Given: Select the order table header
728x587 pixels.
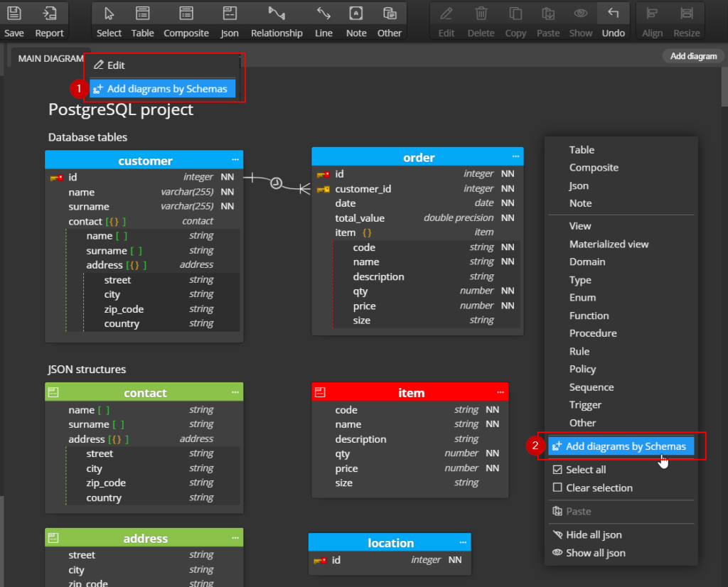Looking at the screenshot, I should click(x=417, y=157).
